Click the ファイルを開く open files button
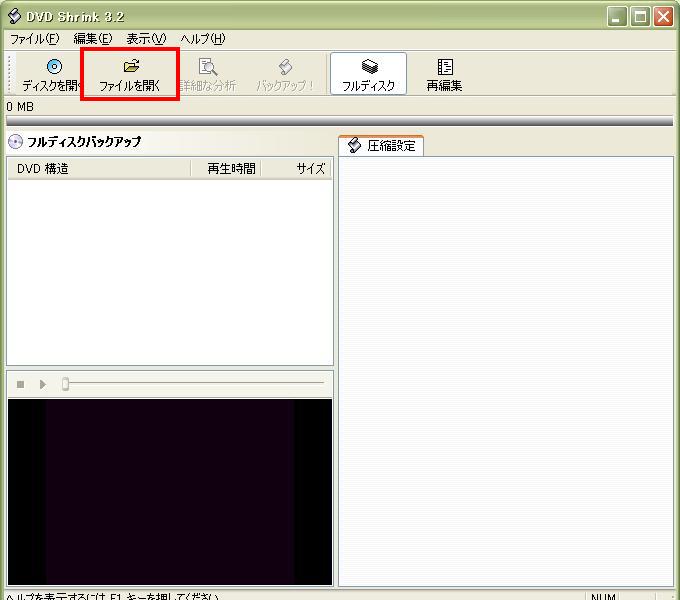 (130, 74)
